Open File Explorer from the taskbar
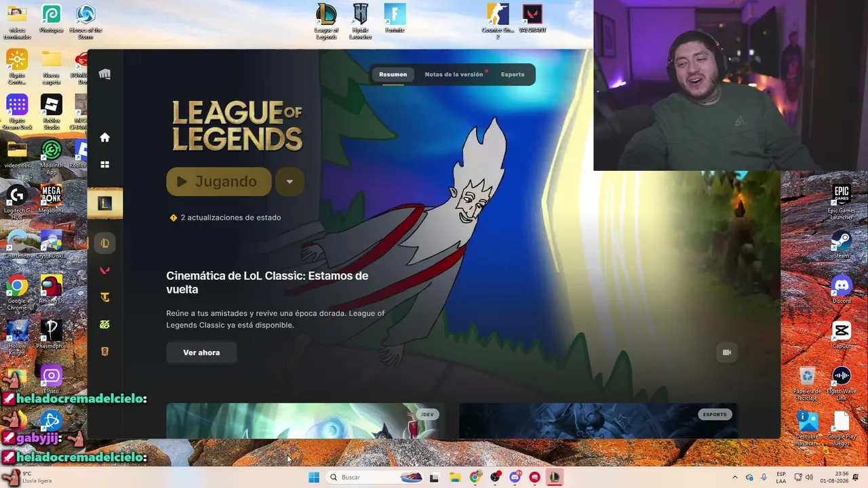Viewport: 868px width, 488px height. (454, 477)
